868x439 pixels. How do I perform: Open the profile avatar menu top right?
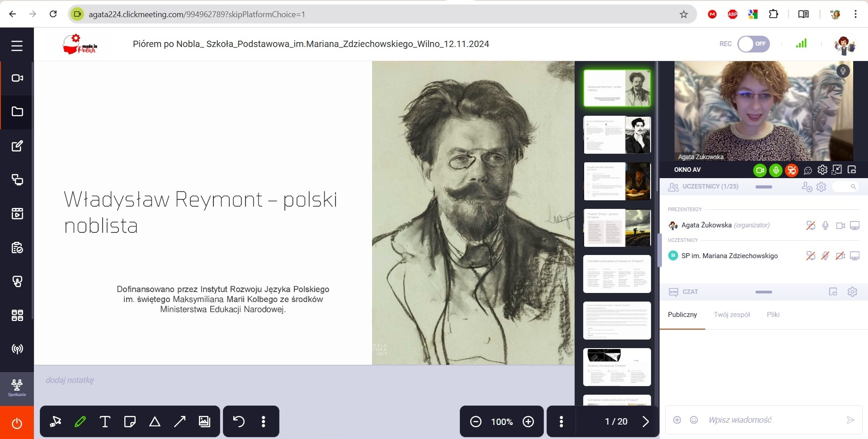[x=844, y=44]
